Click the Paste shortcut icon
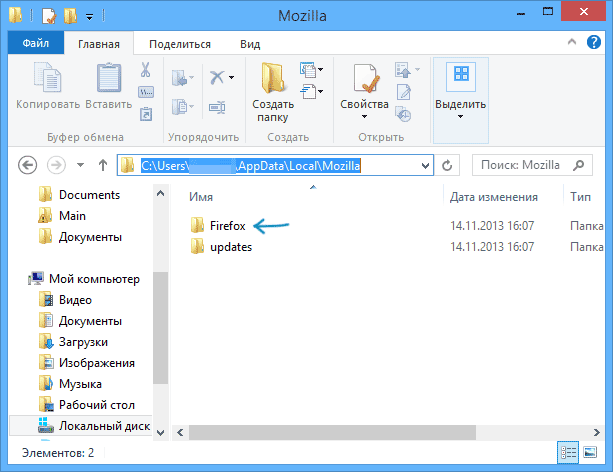Image resolution: width=613 pixels, height=472 pixels. click(x=146, y=114)
